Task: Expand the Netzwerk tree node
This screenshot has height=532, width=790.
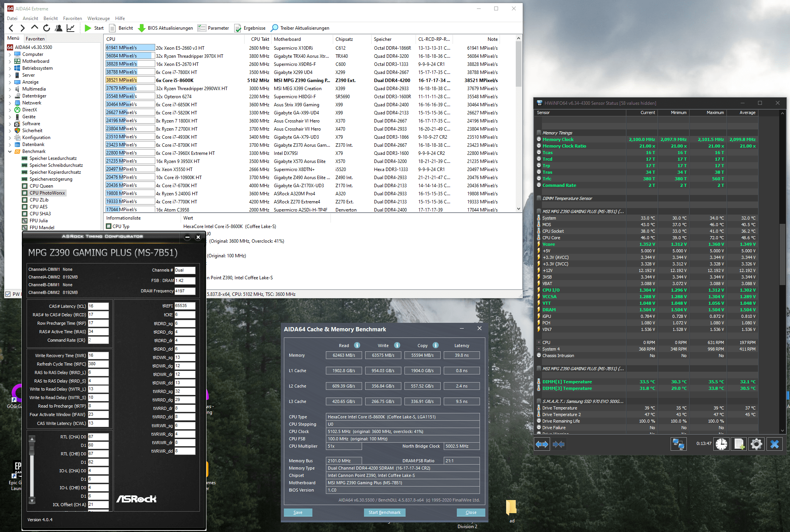Action: click(10, 103)
